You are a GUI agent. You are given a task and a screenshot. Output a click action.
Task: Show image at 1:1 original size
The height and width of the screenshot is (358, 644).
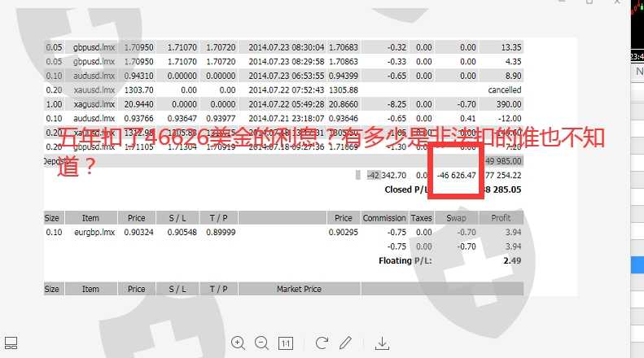286,343
